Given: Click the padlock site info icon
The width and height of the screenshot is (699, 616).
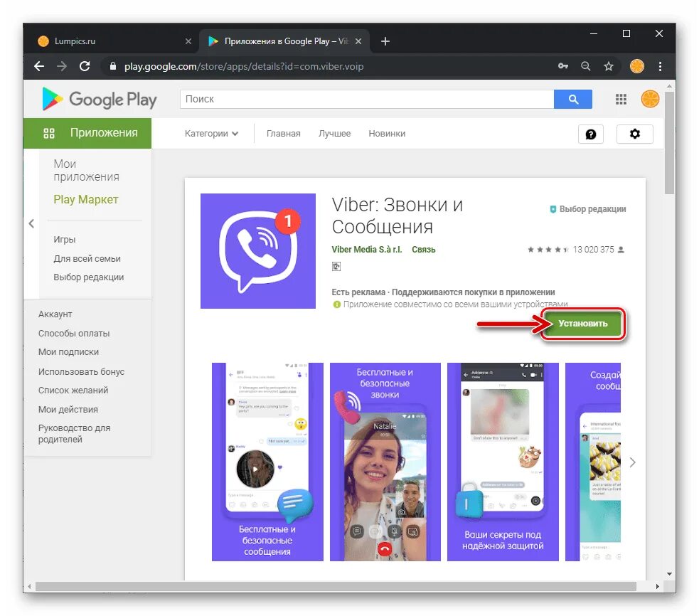Looking at the screenshot, I should (113, 66).
